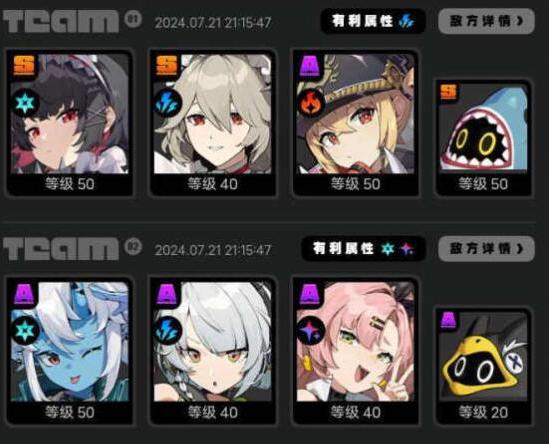This screenshot has height=444, width=549.
Task: Click Team 02 有利属性 ice and ether badge
Action: 363,249
